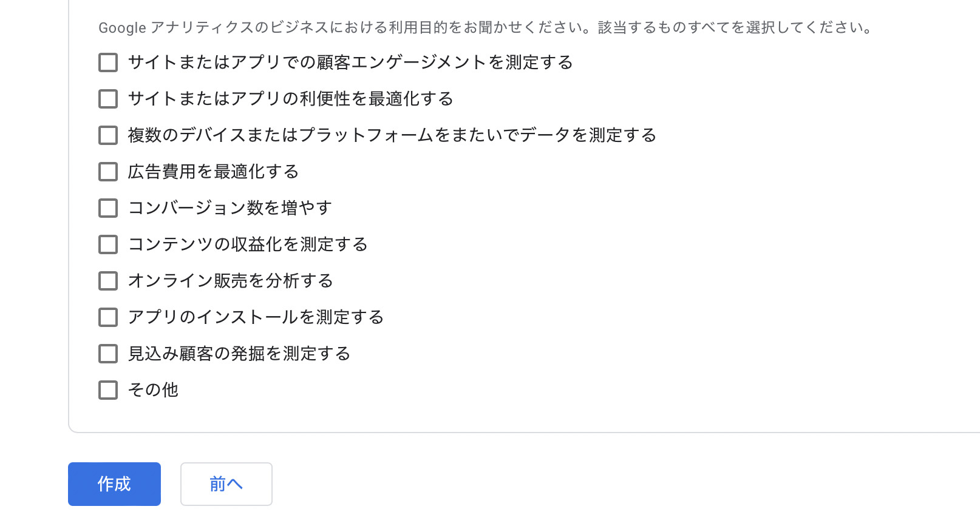Enable the 複数のデバイスまたはプラットフォーム checkbox
The width and height of the screenshot is (980, 529).
click(x=108, y=135)
